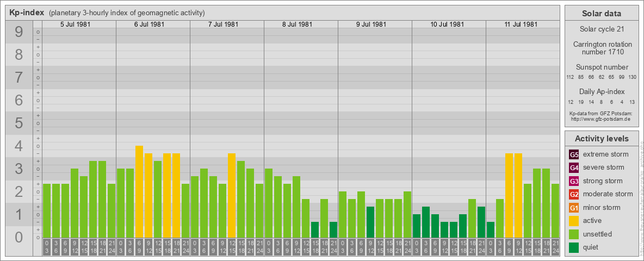Click the yellow 9-12 bar on 6 Jul 1981
This screenshot has height=261, width=644.
pyautogui.click(x=148, y=195)
